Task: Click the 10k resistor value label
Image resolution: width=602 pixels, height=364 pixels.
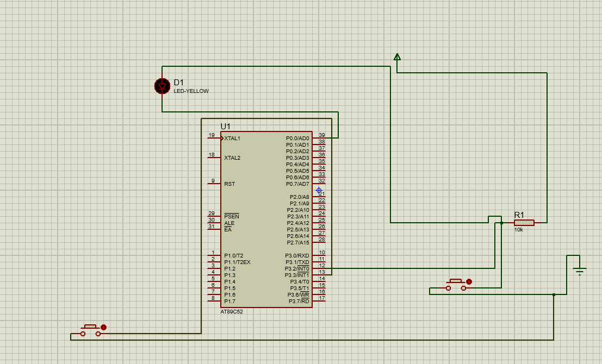Action: coord(518,230)
